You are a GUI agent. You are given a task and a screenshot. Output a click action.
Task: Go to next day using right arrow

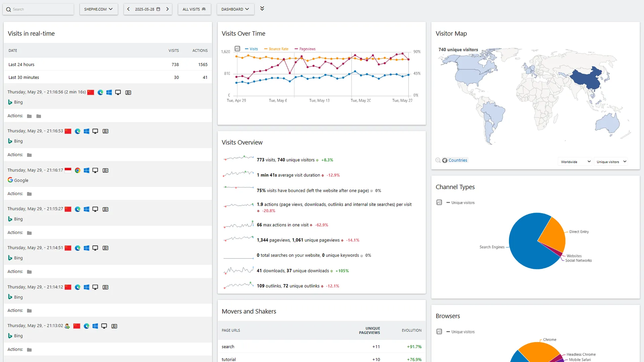[x=167, y=9]
